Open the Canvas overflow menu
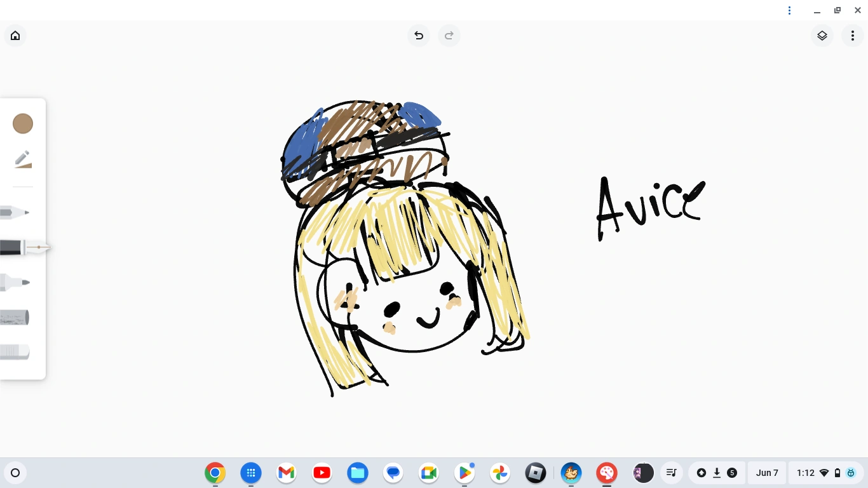This screenshot has width=868, height=488. pyautogui.click(x=853, y=36)
